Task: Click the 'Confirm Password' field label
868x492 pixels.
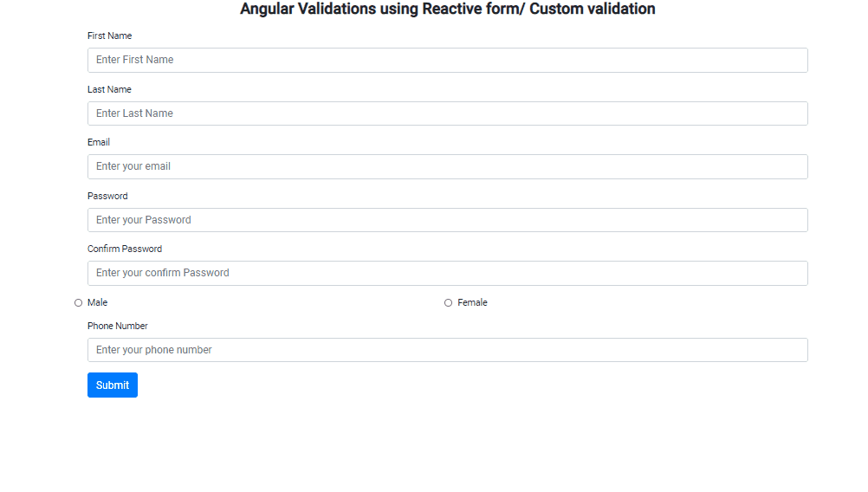Action: [x=125, y=249]
